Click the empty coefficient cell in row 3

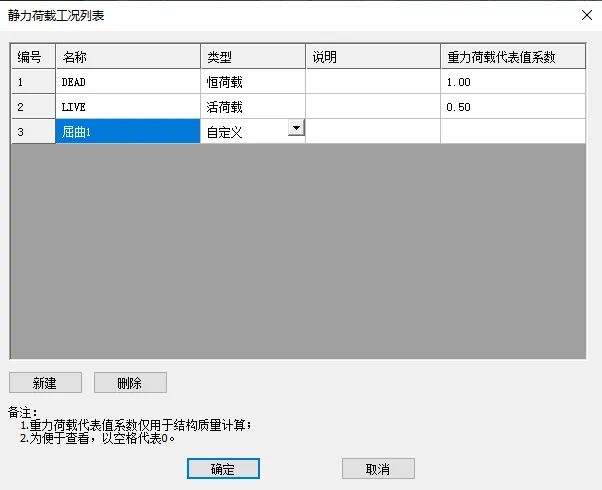tap(512, 131)
